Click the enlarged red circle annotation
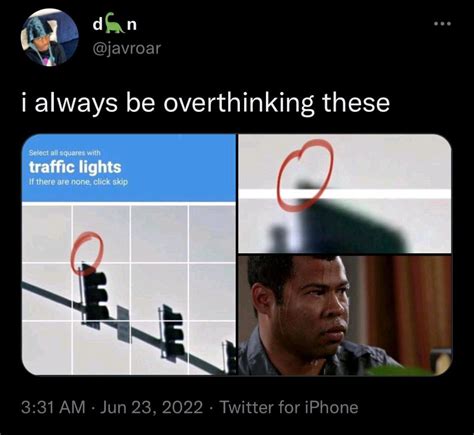The height and width of the screenshot is (435, 474). point(305,175)
